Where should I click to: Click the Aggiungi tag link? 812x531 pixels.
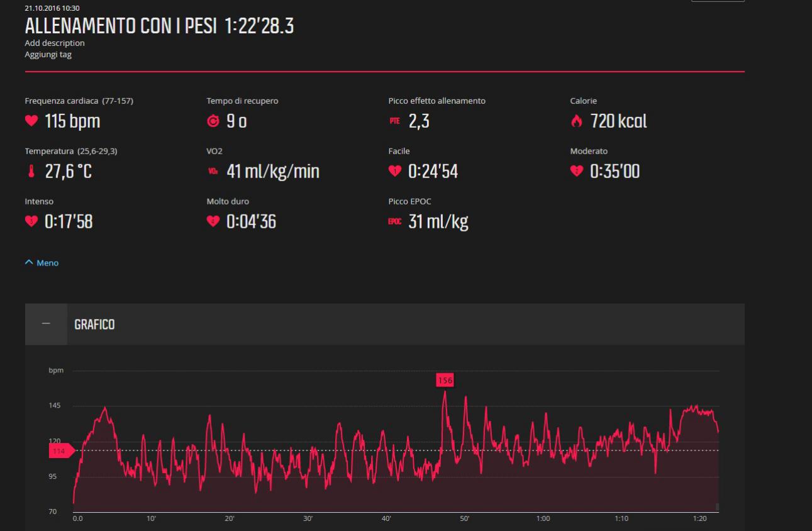tap(48, 55)
